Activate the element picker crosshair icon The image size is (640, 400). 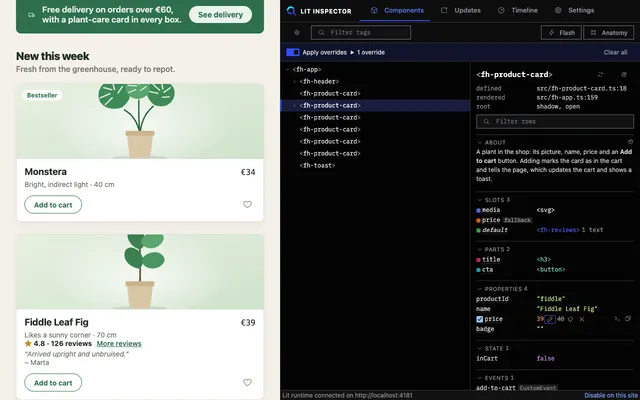click(297, 33)
